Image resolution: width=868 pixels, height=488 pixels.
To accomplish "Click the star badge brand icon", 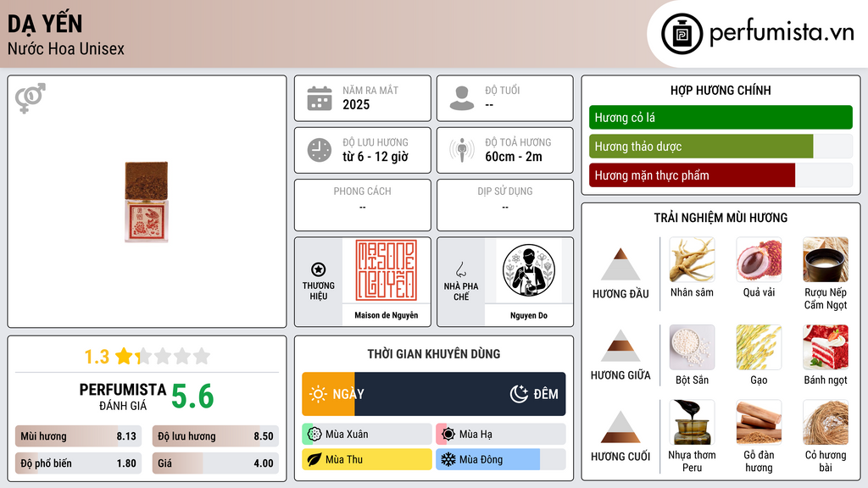I will [x=319, y=269].
